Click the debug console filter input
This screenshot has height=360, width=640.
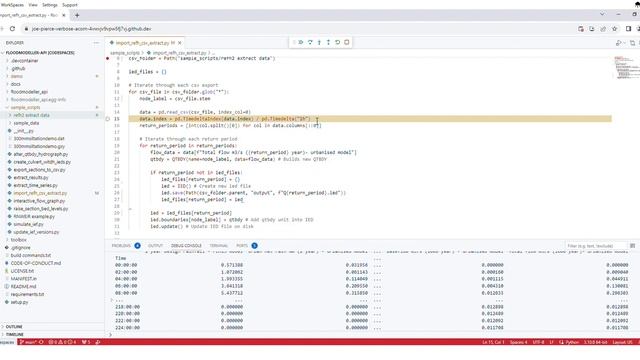596,246
